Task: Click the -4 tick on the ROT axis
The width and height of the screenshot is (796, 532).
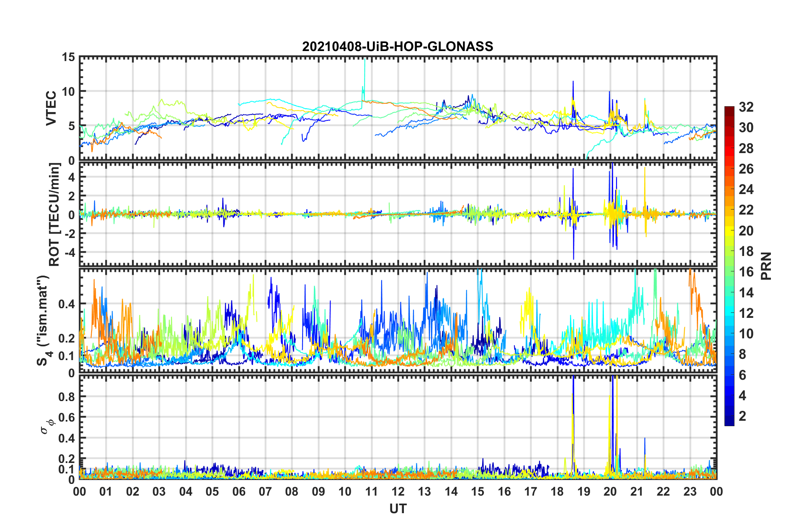Action: (x=69, y=253)
